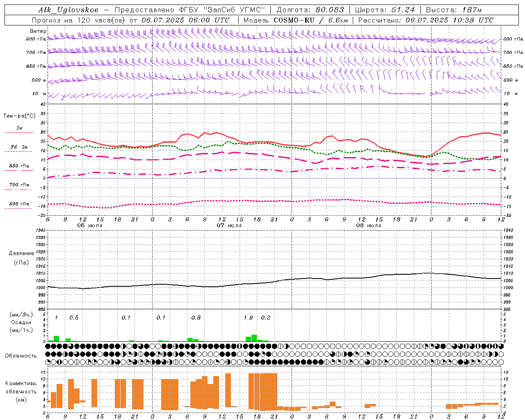Click the '08 июля' date label
Screen dimensions: 525x420
pyautogui.click(x=369, y=226)
